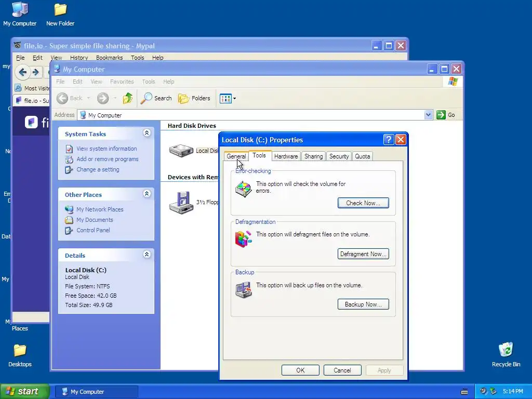The image size is (532, 399).
Task: Switch to the Security tab
Action: click(339, 156)
